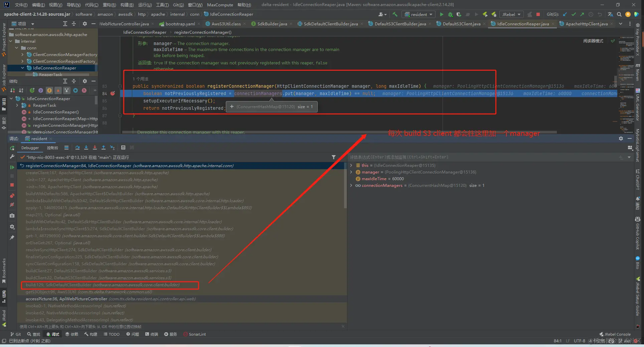
Task: Switch to the DefaultS3Client.java tab
Action: pos(461,24)
